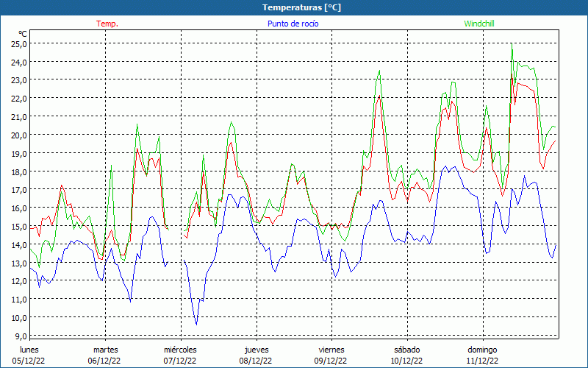The image size is (588, 368).
Task: Click the '9,0' y-axis value
Action: (21, 336)
